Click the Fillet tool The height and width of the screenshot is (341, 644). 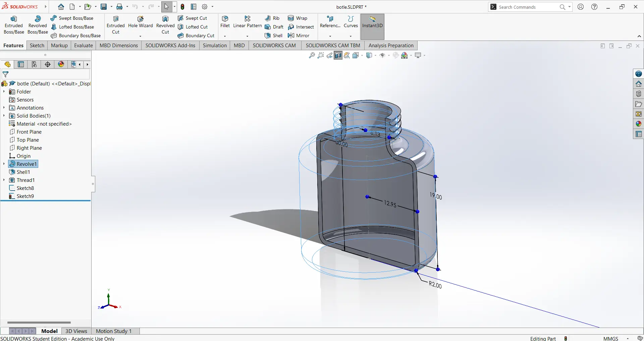[x=225, y=22]
